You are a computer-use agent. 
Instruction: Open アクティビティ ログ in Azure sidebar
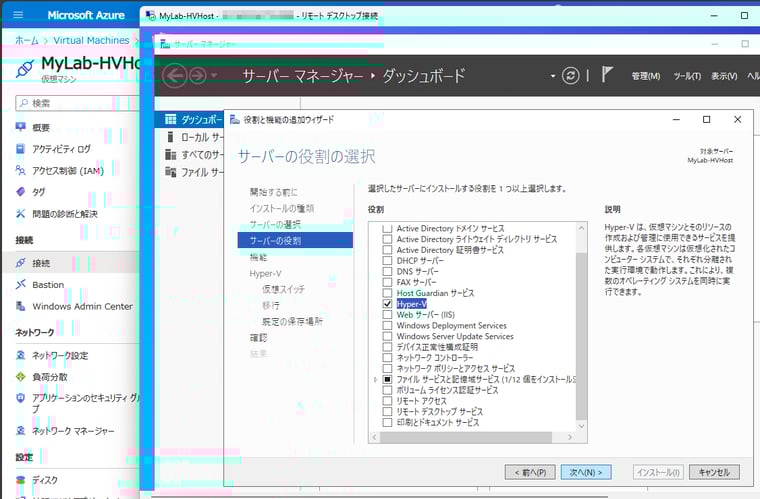[x=61, y=149]
